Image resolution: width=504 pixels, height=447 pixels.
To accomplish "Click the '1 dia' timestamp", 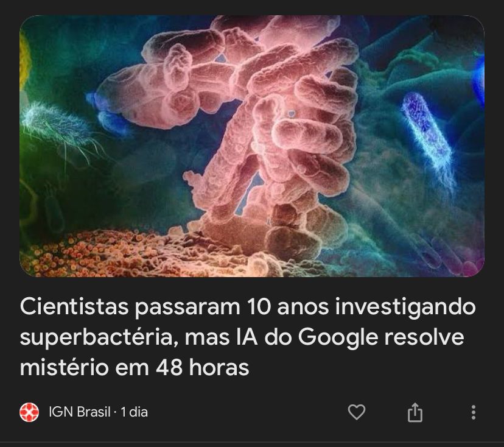I will [134, 412].
